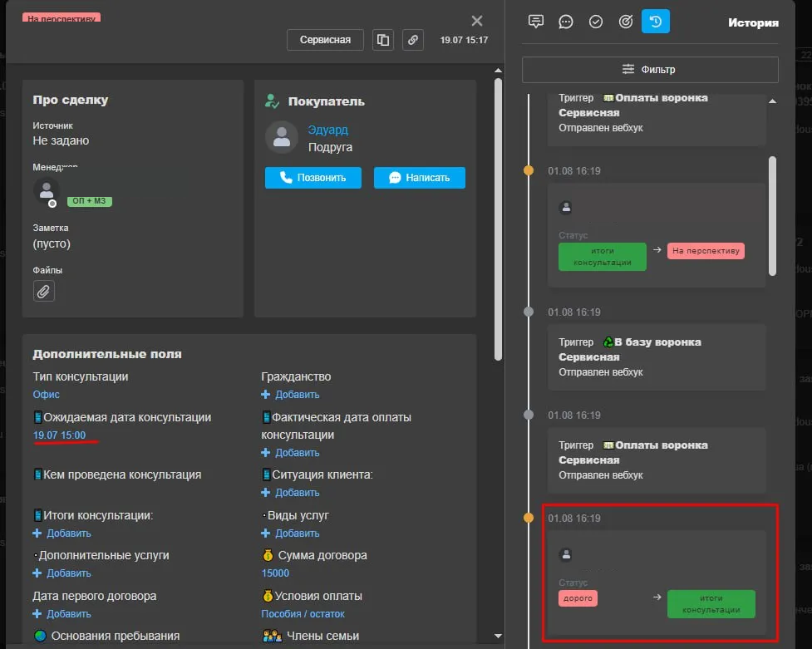
Task: Click the Сумма договора money bag icon
Action: tap(268, 555)
